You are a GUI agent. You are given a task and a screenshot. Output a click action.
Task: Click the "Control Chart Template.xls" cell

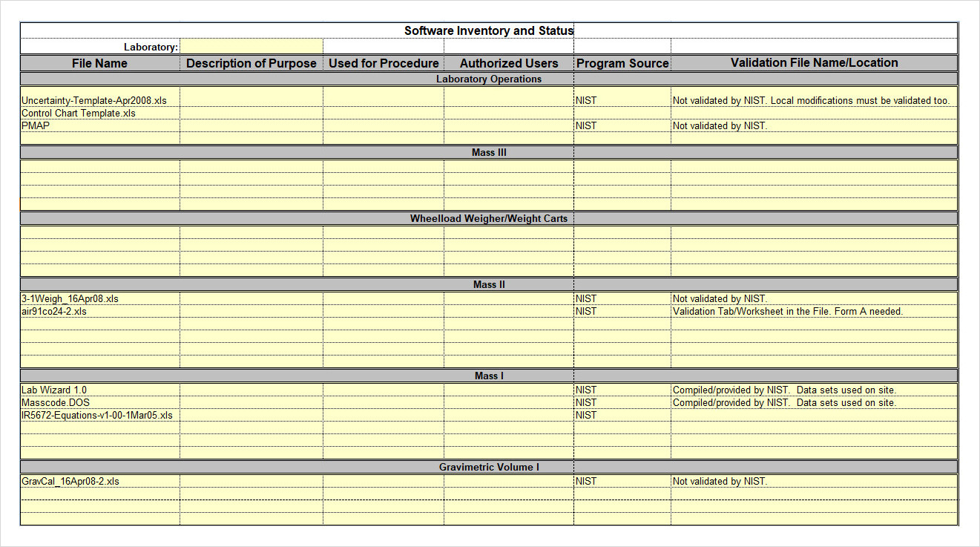[x=79, y=113]
